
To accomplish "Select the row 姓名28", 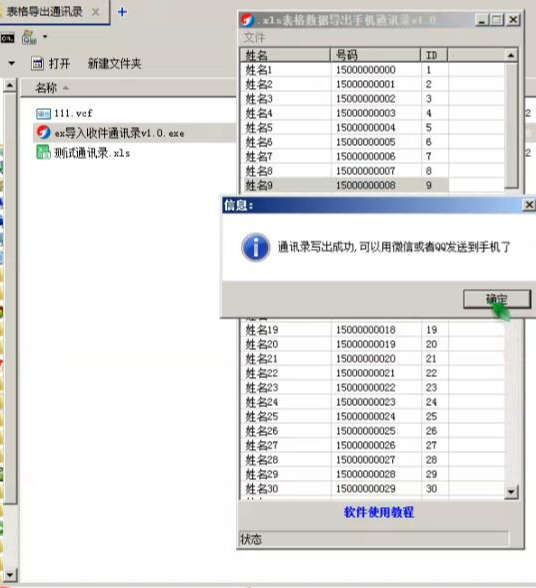I will pyautogui.click(x=345, y=460).
